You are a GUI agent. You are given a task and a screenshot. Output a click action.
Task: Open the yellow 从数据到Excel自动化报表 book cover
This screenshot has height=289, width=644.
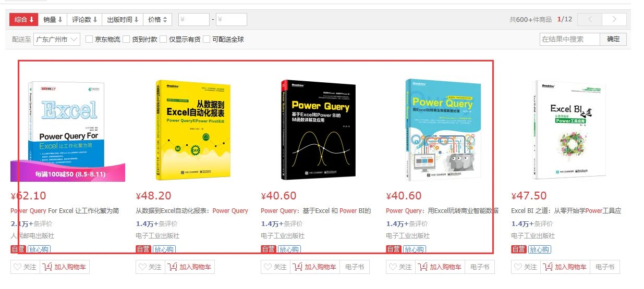point(192,130)
